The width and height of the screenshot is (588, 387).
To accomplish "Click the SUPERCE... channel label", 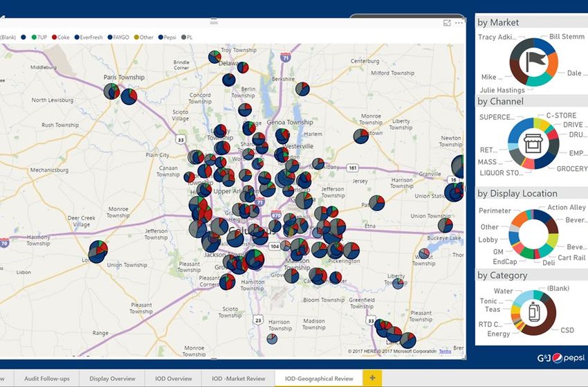I will click(x=497, y=117).
